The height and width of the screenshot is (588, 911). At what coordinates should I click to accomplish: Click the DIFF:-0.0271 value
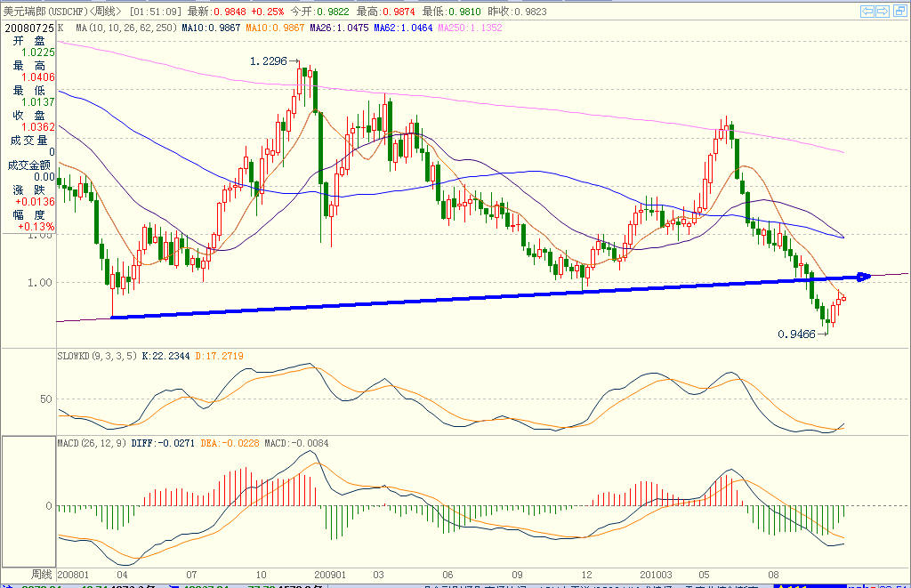[163, 443]
